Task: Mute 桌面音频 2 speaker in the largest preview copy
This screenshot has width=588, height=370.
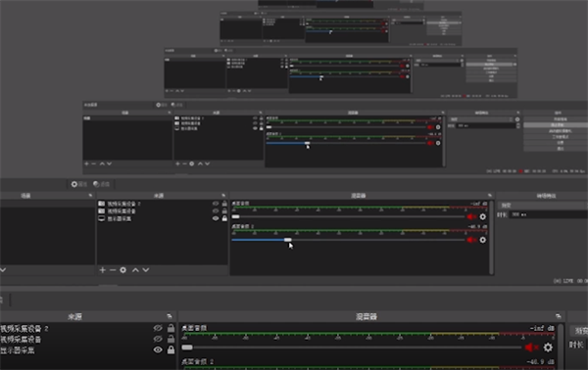Action: (x=471, y=240)
